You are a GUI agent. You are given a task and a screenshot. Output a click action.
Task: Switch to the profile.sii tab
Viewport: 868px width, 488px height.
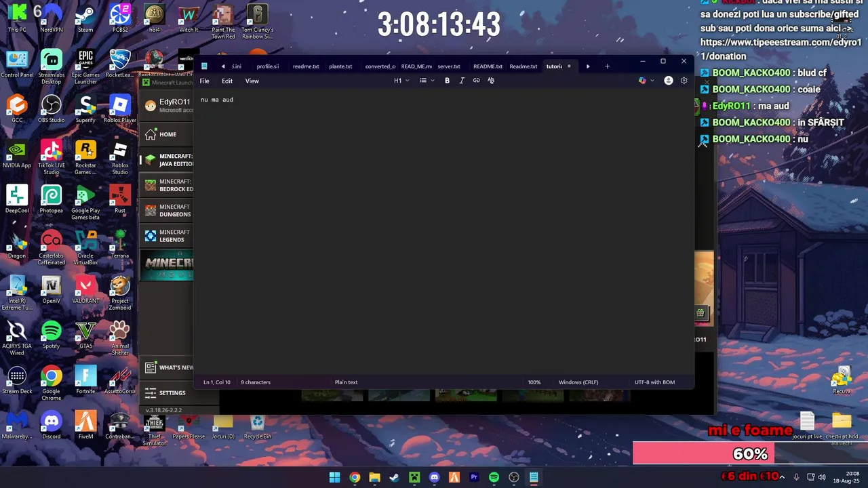pyautogui.click(x=267, y=66)
